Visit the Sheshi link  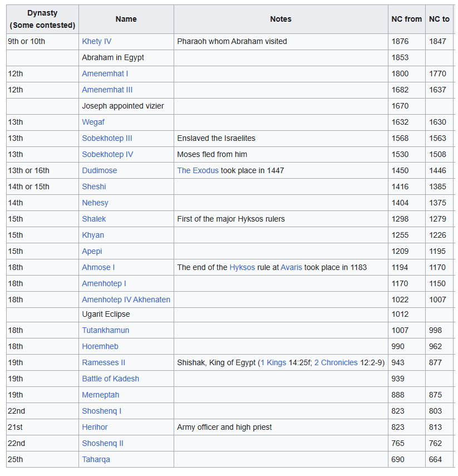pos(94,187)
